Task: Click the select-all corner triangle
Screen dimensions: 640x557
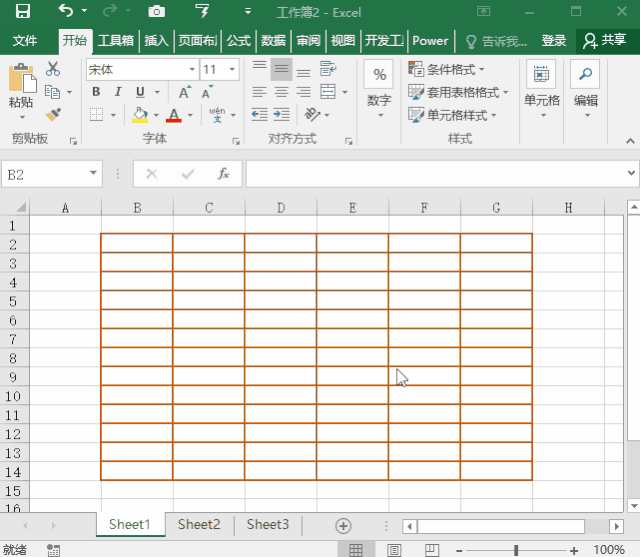Action: (x=20, y=207)
